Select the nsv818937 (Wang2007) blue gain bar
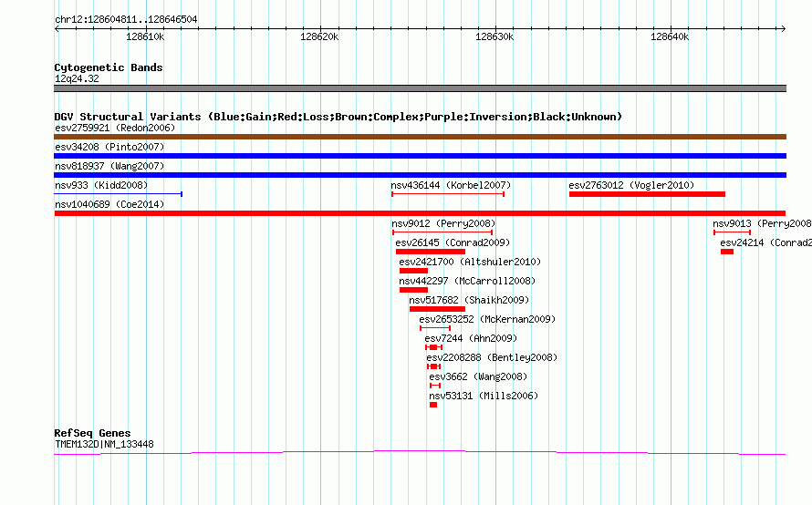 (x=420, y=175)
